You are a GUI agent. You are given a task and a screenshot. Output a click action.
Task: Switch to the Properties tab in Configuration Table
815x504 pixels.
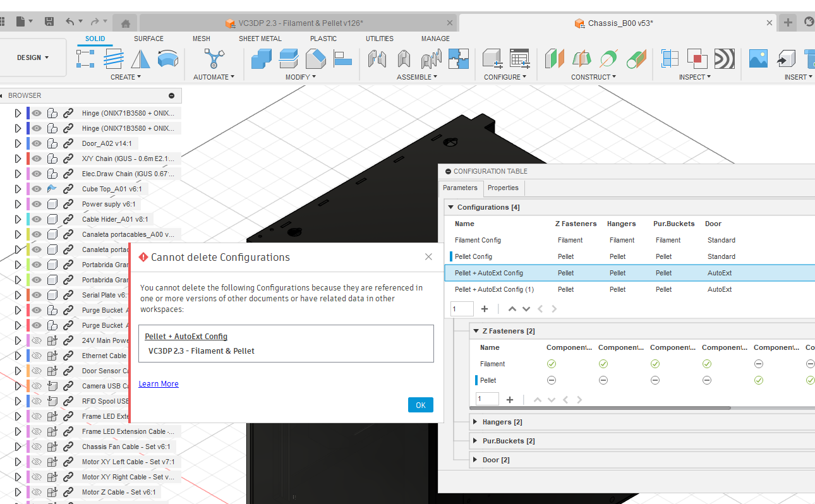[503, 188]
